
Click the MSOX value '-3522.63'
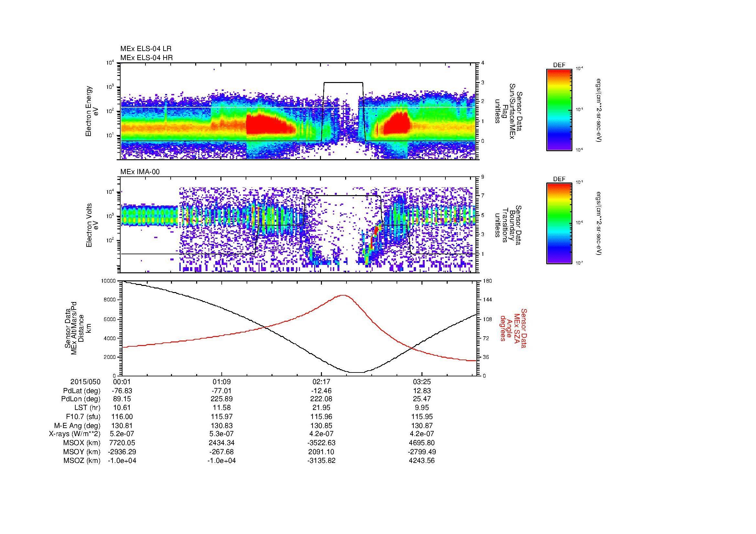pos(321,443)
